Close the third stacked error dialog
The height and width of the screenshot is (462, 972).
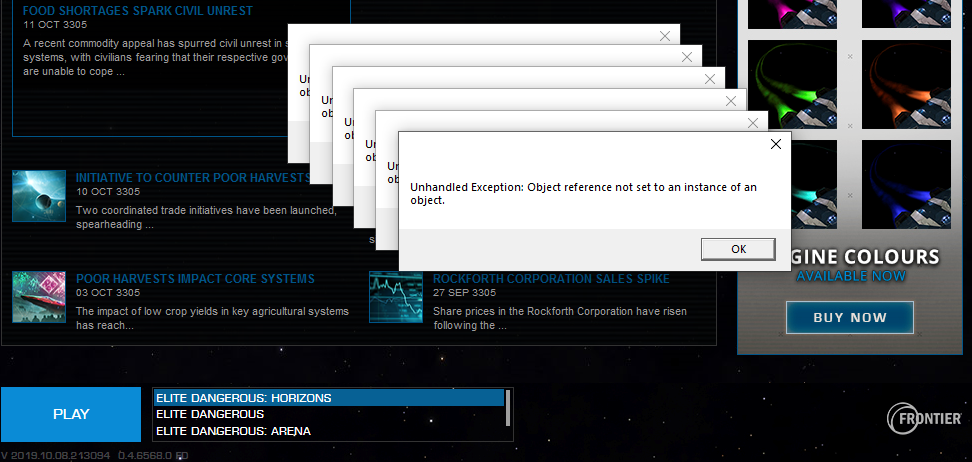point(710,79)
